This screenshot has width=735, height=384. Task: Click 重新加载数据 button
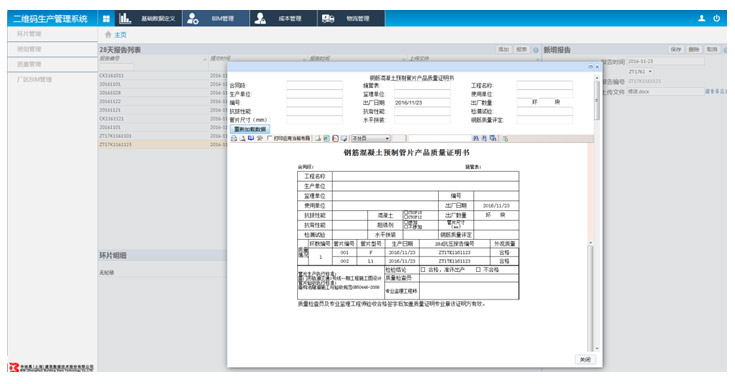[250, 129]
